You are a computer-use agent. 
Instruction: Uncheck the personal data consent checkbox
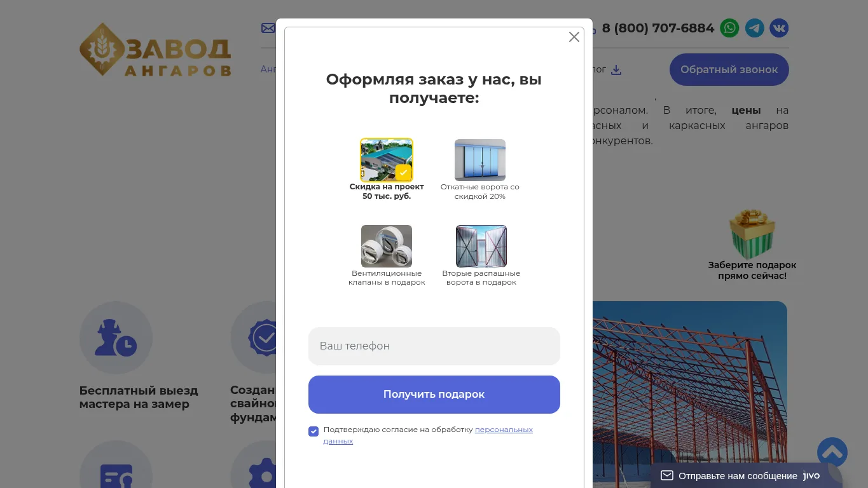point(313,431)
